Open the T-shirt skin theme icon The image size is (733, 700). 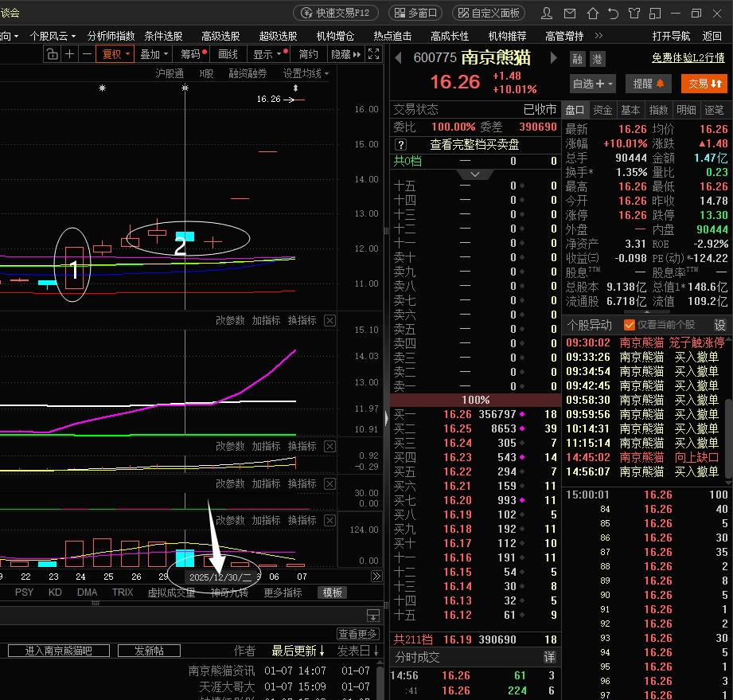[634, 13]
